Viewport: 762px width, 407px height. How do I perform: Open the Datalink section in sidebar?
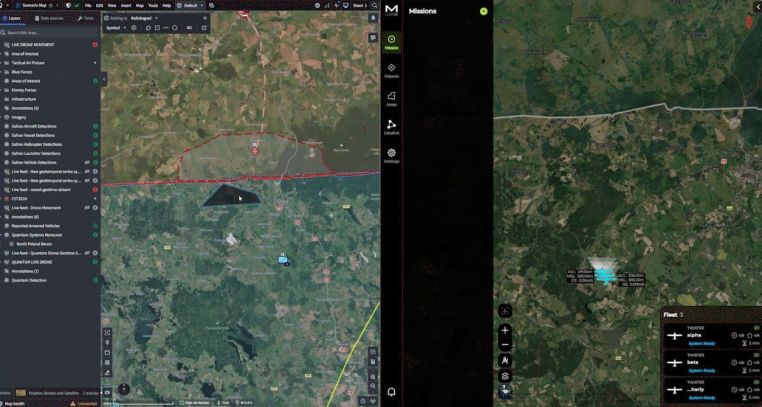(x=391, y=127)
